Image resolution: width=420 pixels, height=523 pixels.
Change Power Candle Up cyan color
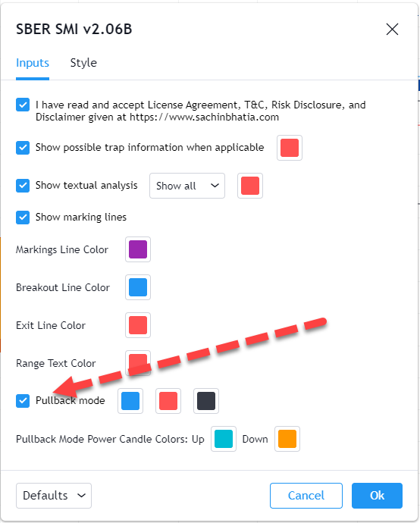(x=224, y=439)
